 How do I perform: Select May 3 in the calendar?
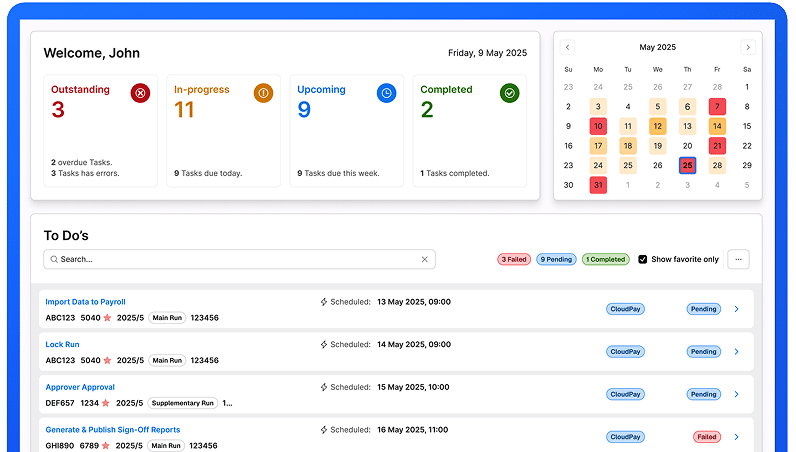click(x=598, y=107)
